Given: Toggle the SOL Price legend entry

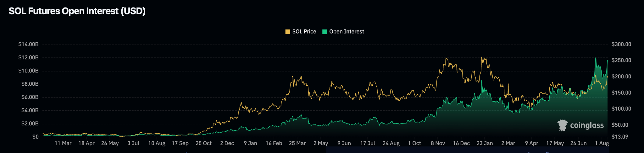Looking at the screenshot, I should [x=301, y=32].
